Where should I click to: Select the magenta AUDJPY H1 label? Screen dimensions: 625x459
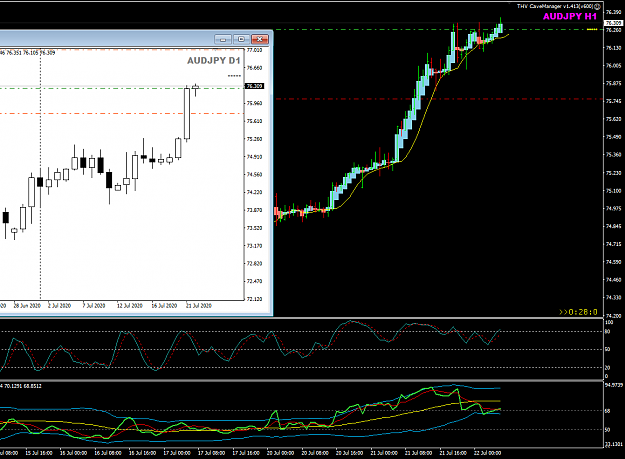570,16
